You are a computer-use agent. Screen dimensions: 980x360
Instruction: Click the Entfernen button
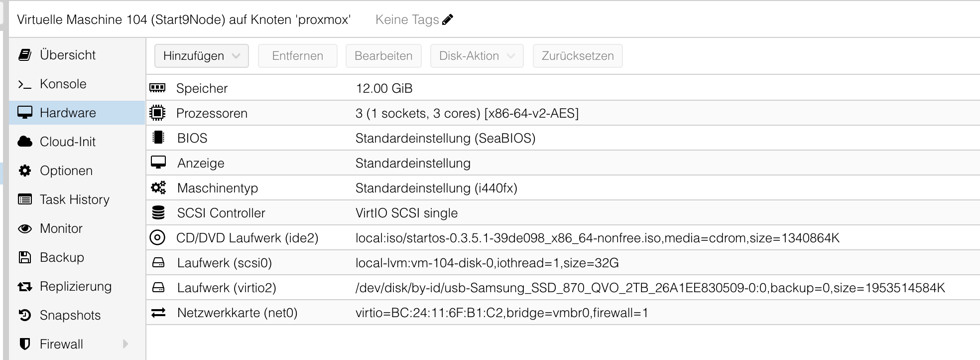pyautogui.click(x=298, y=56)
